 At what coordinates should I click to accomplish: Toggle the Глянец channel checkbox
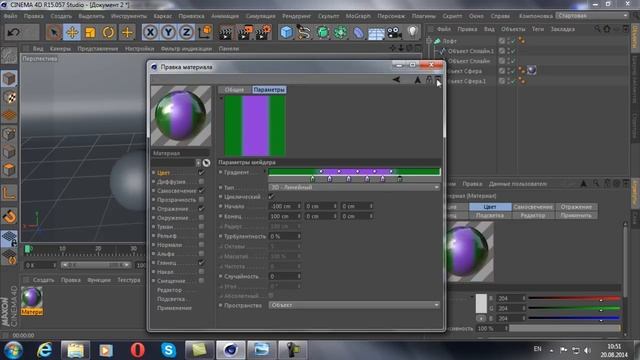click(201, 262)
